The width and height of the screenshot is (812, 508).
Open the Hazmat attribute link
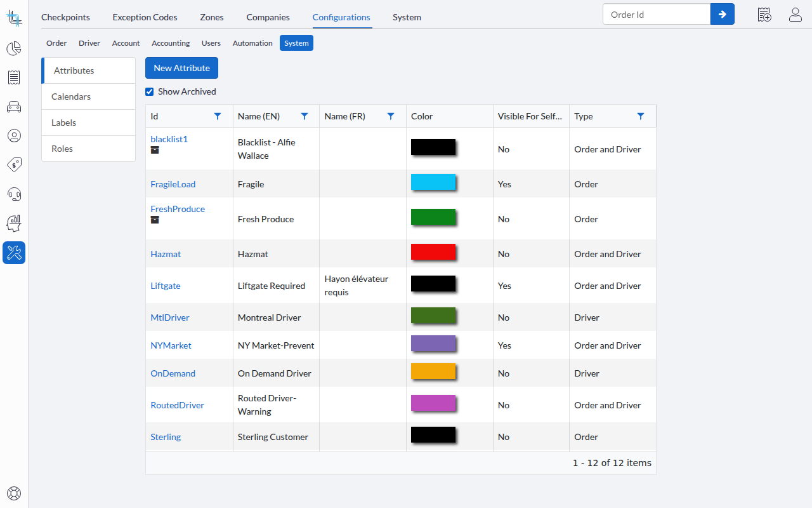pyautogui.click(x=166, y=254)
